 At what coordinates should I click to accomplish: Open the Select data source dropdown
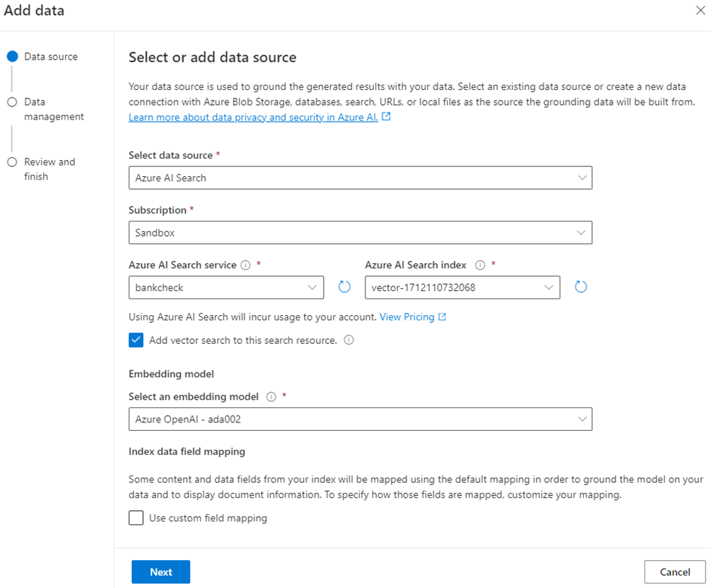(x=361, y=178)
